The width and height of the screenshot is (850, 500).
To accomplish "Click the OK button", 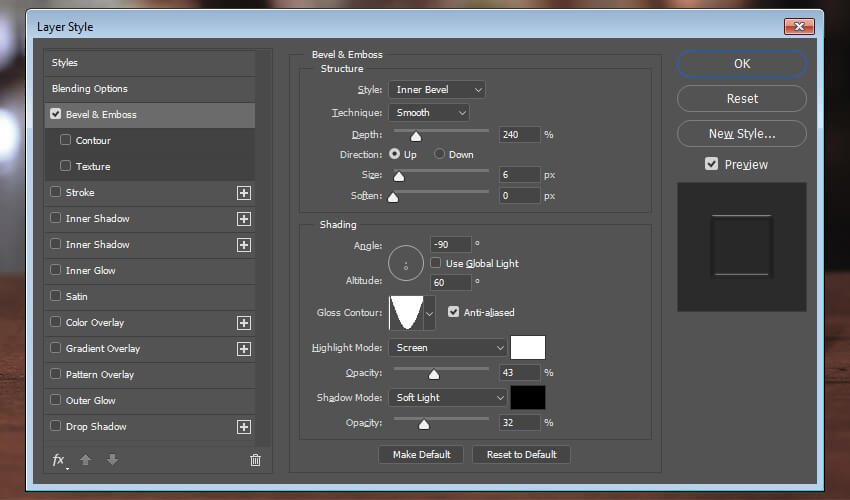I will point(742,63).
